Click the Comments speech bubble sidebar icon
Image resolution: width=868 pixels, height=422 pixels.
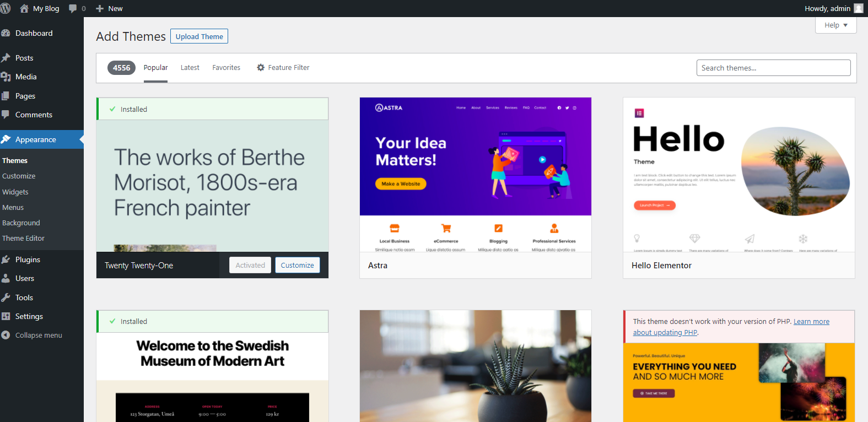(x=6, y=115)
